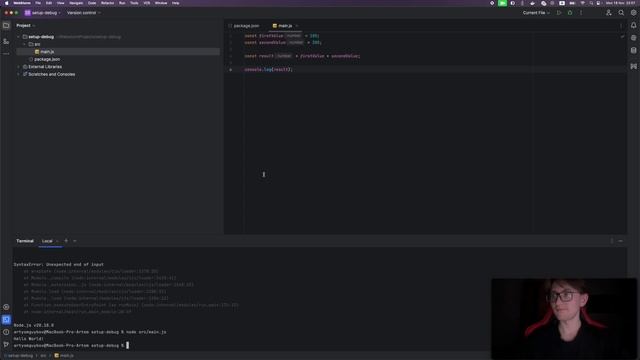The width and height of the screenshot is (640, 360).
Task: Click src in the bottom breadcrumb bar
Action: tap(43, 356)
